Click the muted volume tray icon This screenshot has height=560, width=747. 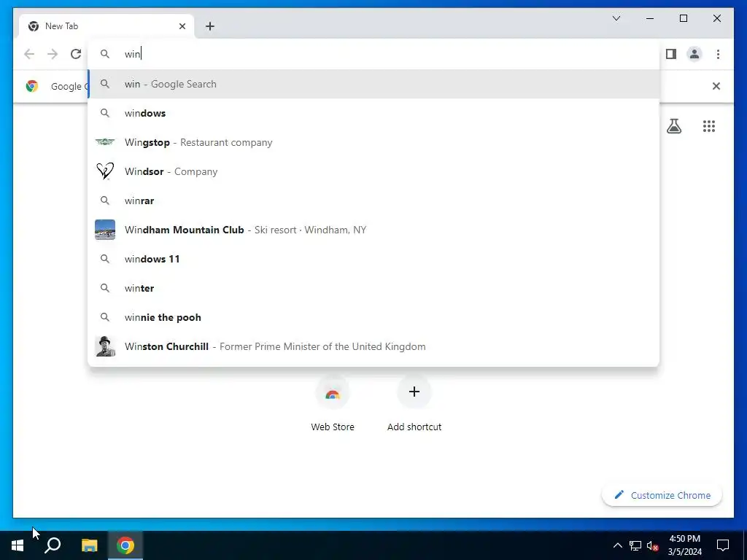tap(653, 545)
